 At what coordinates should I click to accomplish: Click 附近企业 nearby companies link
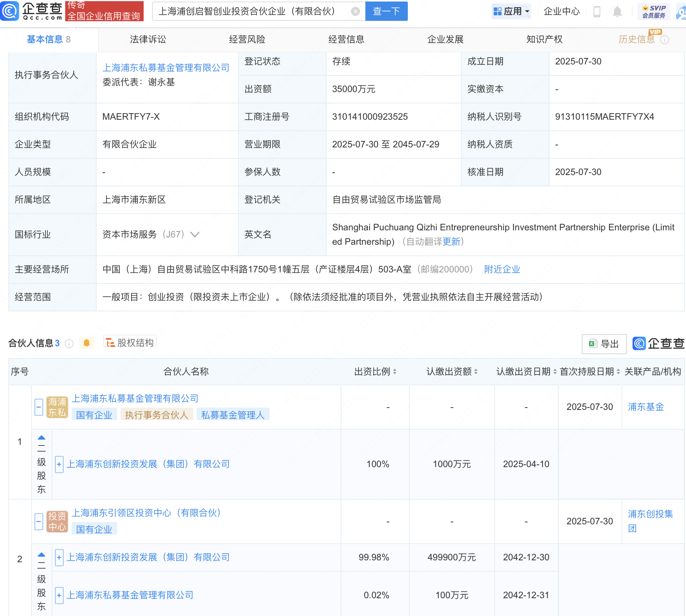point(502,269)
